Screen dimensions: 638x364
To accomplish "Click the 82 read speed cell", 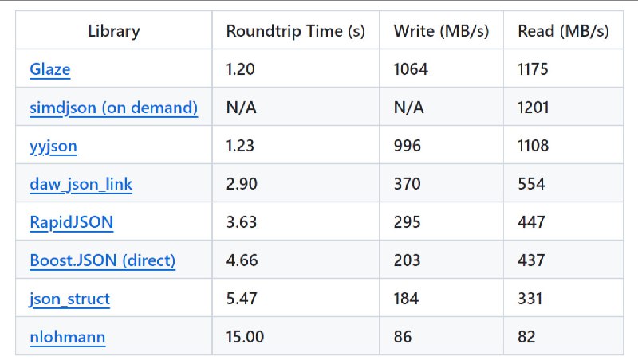I will (x=564, y=336).
